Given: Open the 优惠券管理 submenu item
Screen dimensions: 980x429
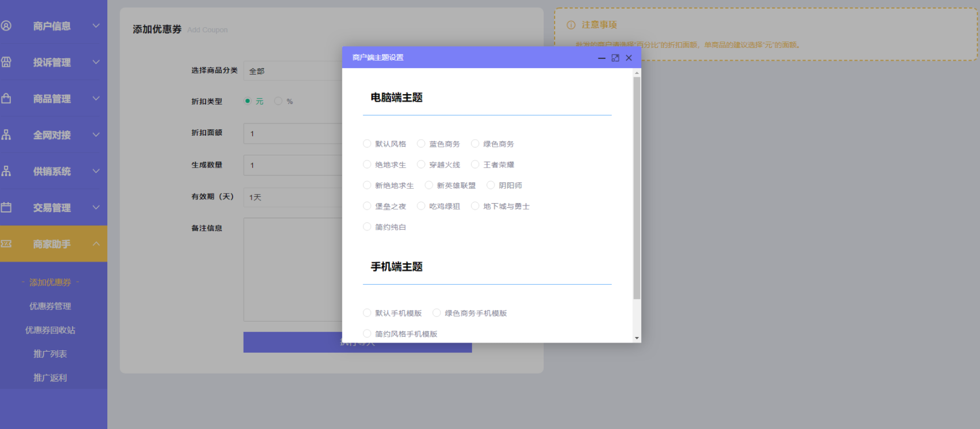Looking at the screenshot, I should (50, 306).
